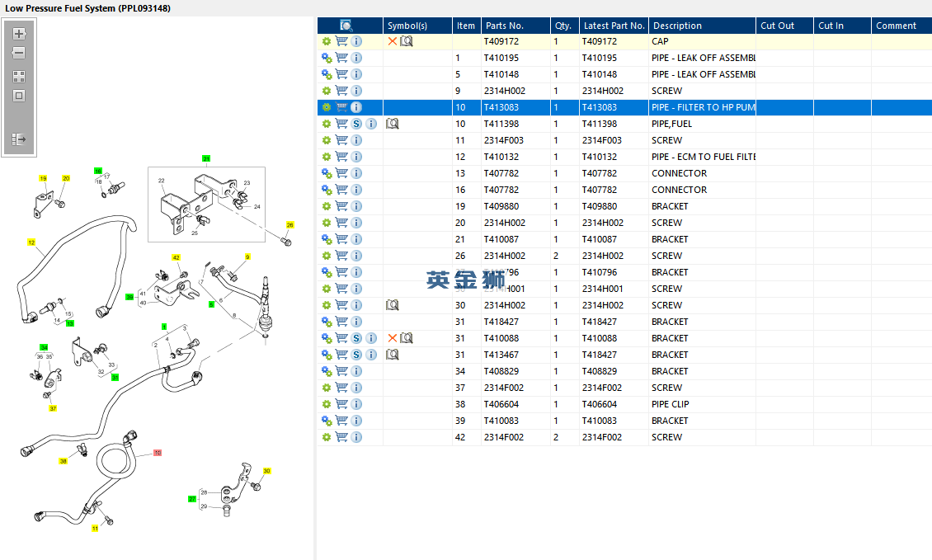Add bracket T408829 to the cart

(341, 371)
